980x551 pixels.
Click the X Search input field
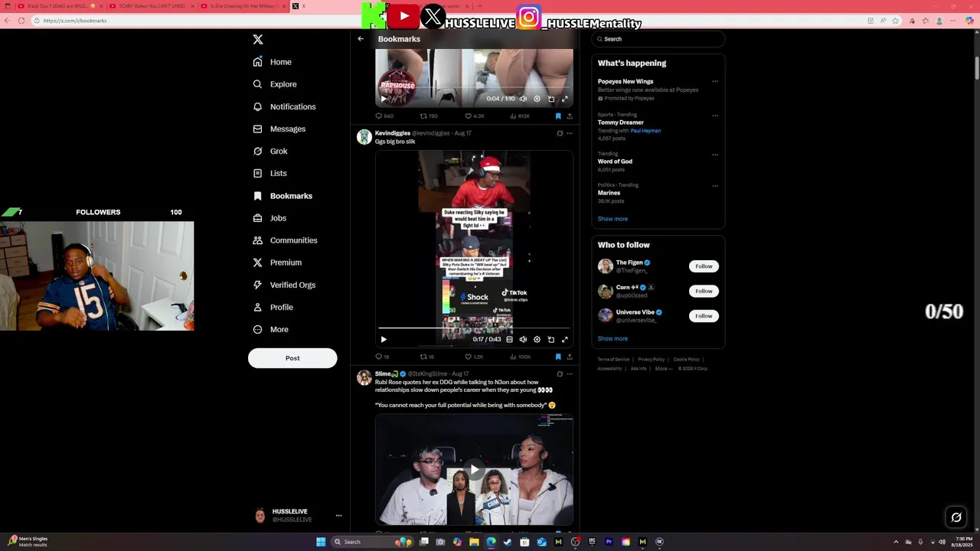coord(658,39)
